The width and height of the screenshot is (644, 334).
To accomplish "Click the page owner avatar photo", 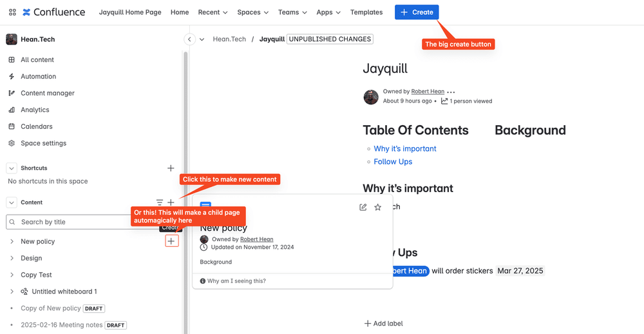I will pos(371,97).
